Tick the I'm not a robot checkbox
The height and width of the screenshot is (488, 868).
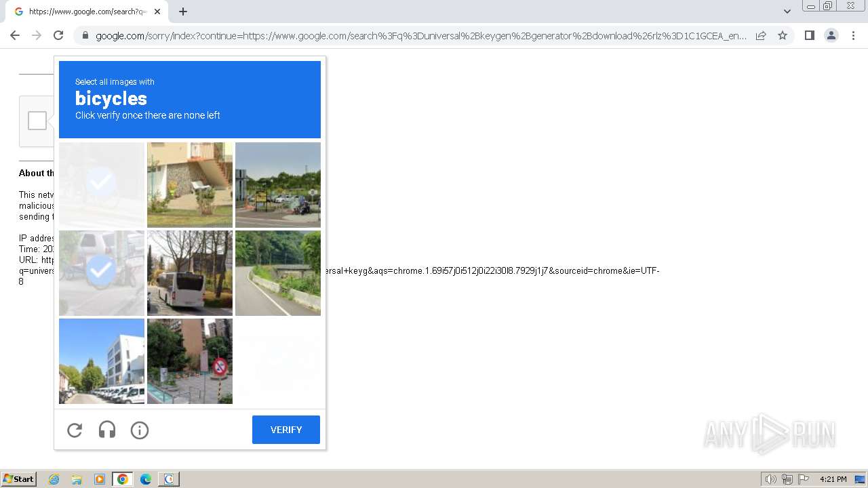[x=37, y=121]
